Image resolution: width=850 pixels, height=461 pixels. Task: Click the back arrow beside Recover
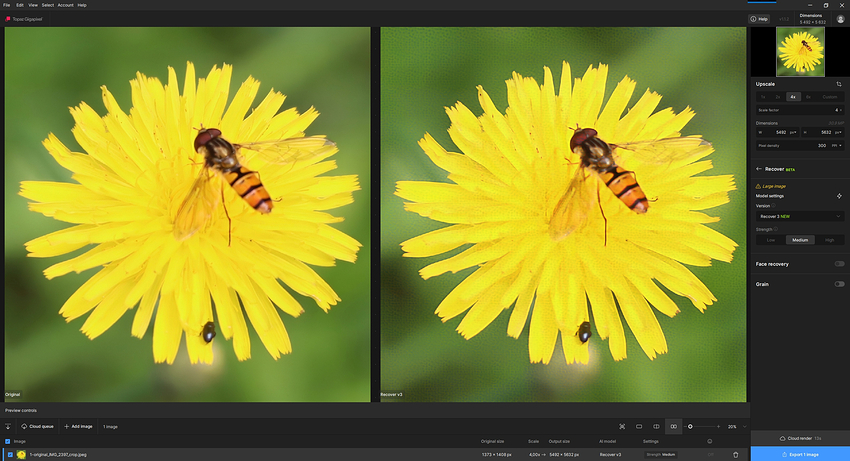click(x=759, y=169)
